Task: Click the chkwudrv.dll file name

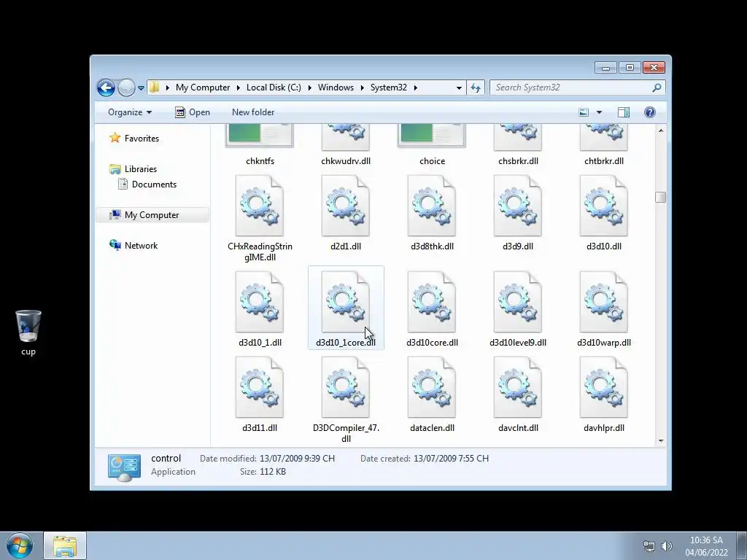Action: pos(346,161)
